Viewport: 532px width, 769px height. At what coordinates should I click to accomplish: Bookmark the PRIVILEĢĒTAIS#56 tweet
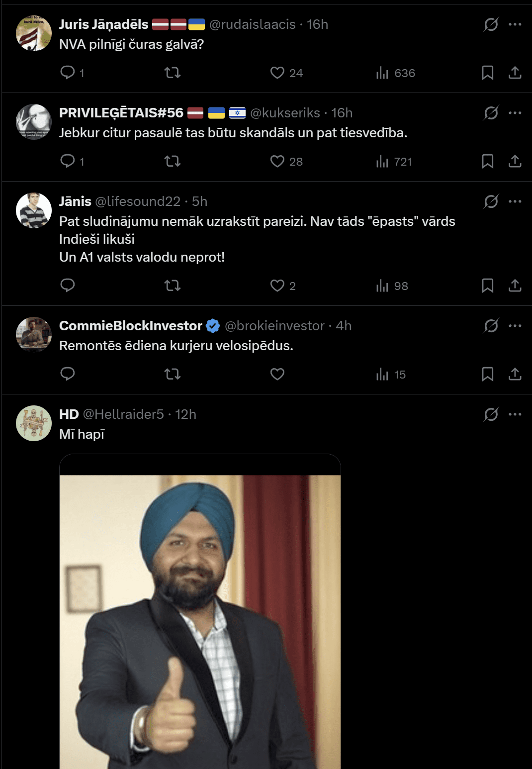click(x=487, y=161)
